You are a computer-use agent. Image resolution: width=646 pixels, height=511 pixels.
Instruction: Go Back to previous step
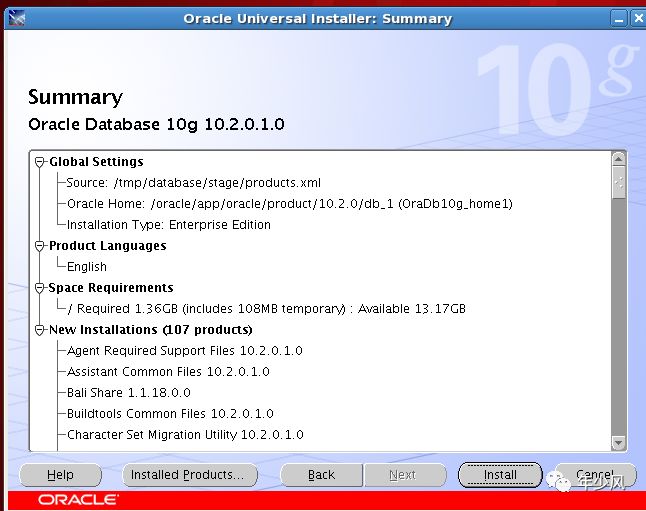pos(321,475)
